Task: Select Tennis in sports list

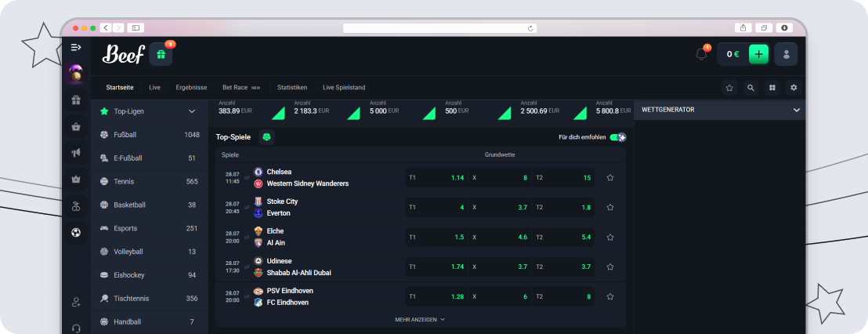Action: (150, 181)
